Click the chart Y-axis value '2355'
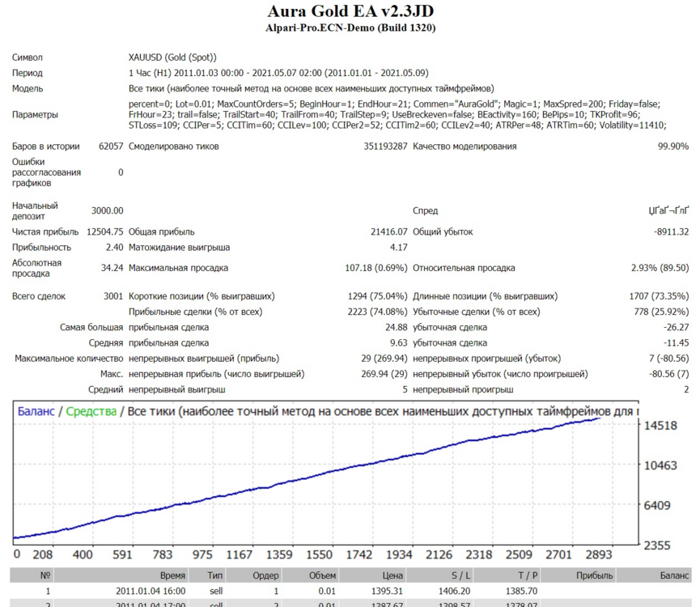The height and width of the screenshot is (607, 700). [657, 545]
